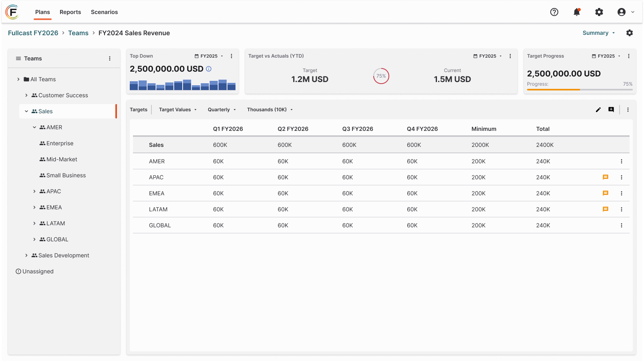Click the 75% circular progress indicator

[381, 76]
